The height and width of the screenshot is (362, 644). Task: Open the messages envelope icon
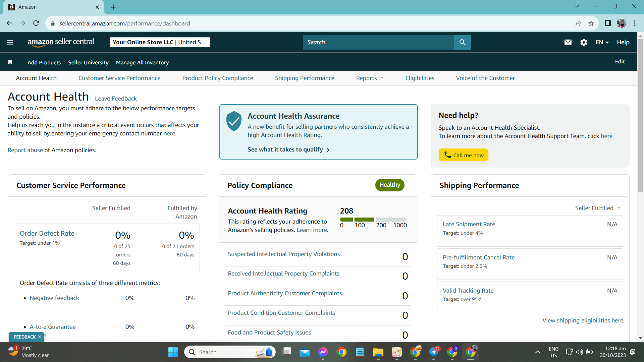568,42
